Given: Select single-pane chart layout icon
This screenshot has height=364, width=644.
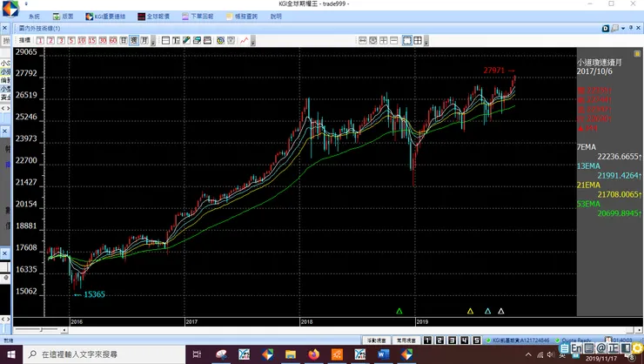Looking at the screenshot, I should [x=407, y=40].
